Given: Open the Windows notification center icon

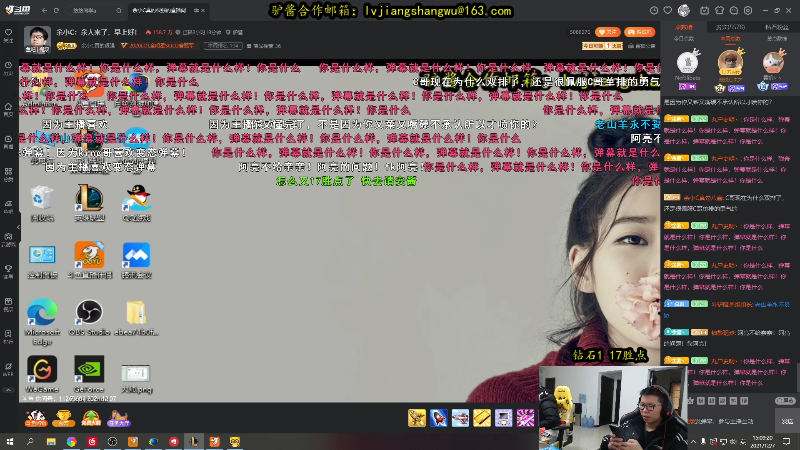Looking at the screenshot, I should coord(786,441).
